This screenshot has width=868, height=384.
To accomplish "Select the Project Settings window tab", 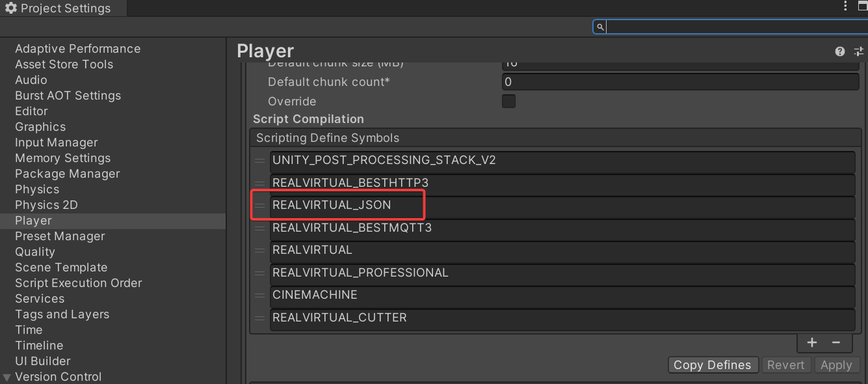I will click(64, 8).
